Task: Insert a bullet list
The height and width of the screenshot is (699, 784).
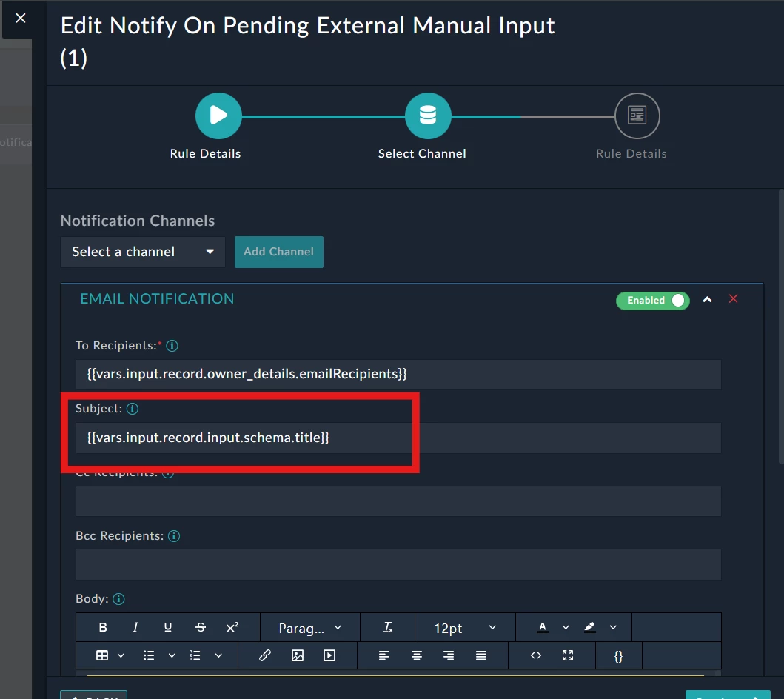Action: click(x=149, y=655)
